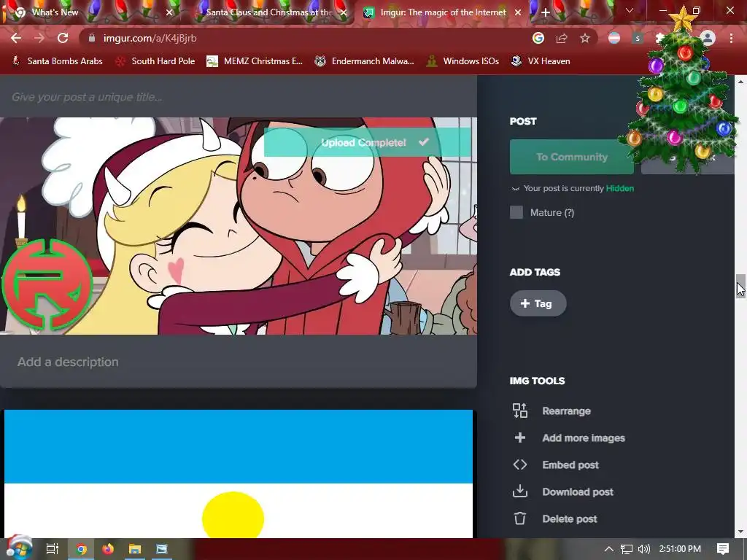Open the VX Heaven bookmark
The height and width of the screenshot is (560, 747).
[541, 61]
